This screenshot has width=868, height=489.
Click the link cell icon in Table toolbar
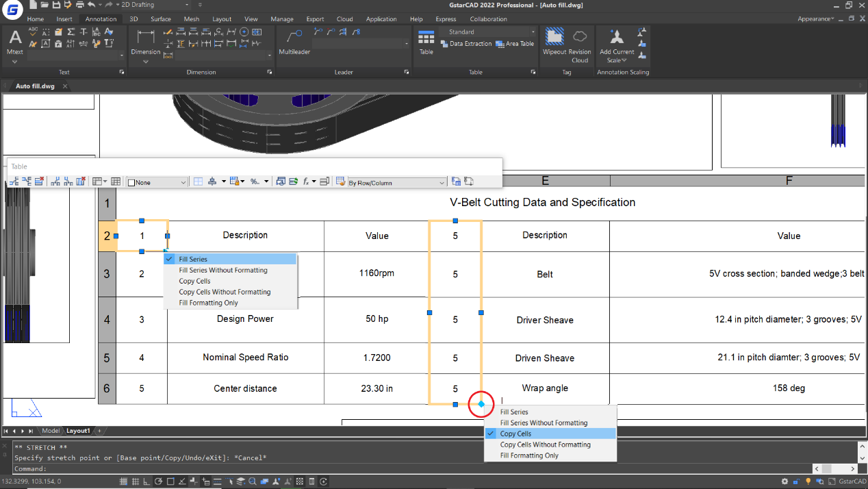(x=456, y=181)
